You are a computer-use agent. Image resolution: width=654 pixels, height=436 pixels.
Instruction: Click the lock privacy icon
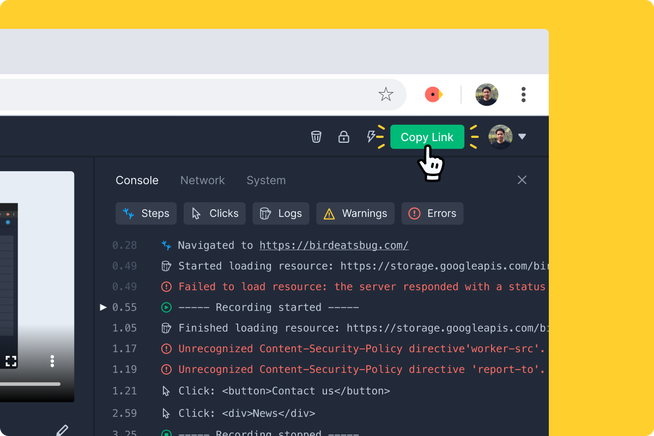point(344,137)
